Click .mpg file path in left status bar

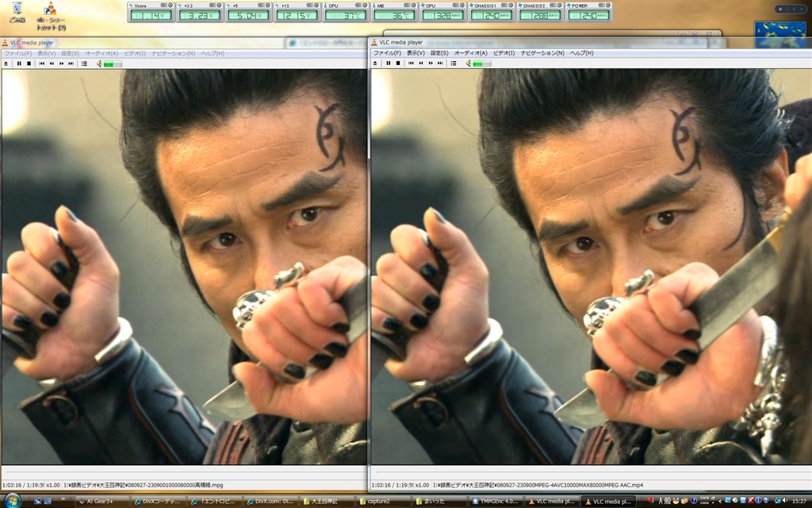click(x=144, y=485)
